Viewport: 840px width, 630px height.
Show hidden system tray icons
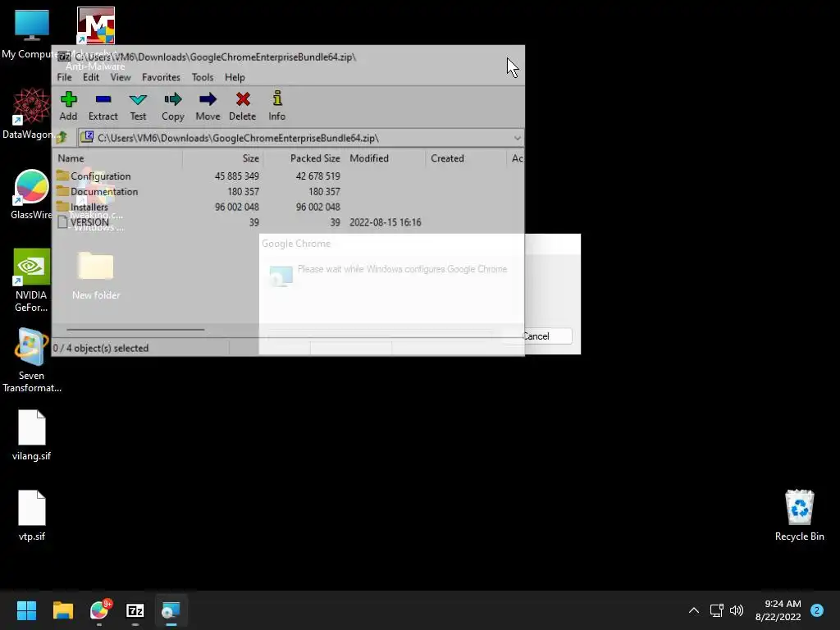[694, 610]
